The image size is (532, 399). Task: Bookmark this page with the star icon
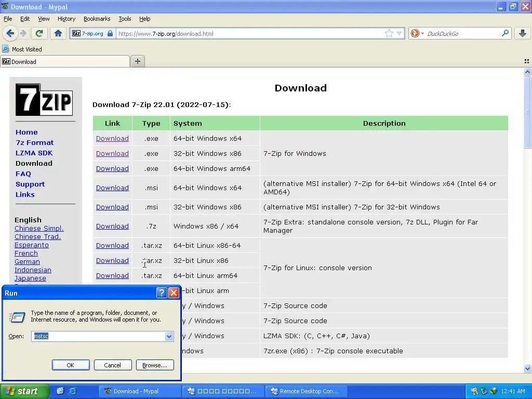click(x=389, y=33)
